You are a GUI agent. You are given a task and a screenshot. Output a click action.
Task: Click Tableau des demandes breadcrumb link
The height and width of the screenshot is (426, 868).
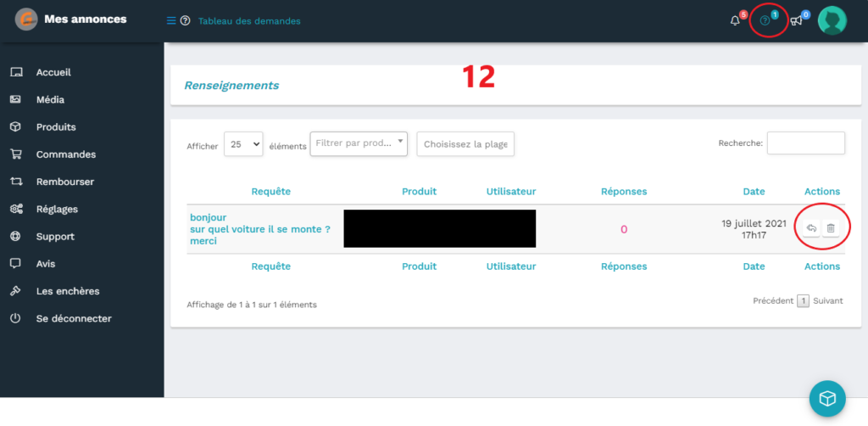(x=250, y=21)
